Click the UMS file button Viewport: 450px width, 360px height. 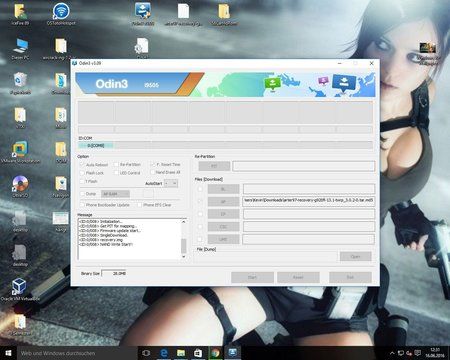click(x=223, y=239)
